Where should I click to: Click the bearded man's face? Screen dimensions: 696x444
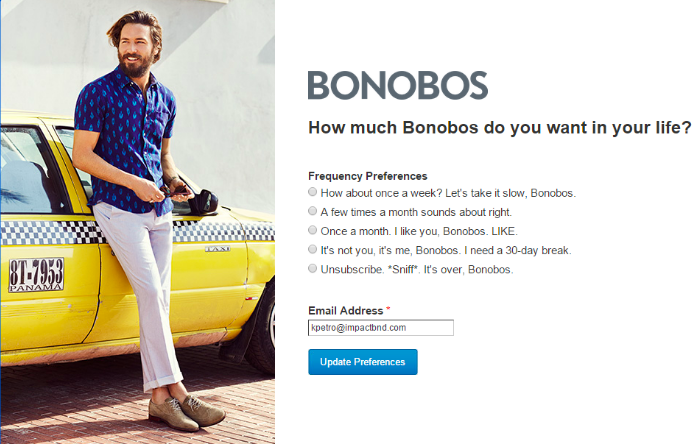coord(135,50)
